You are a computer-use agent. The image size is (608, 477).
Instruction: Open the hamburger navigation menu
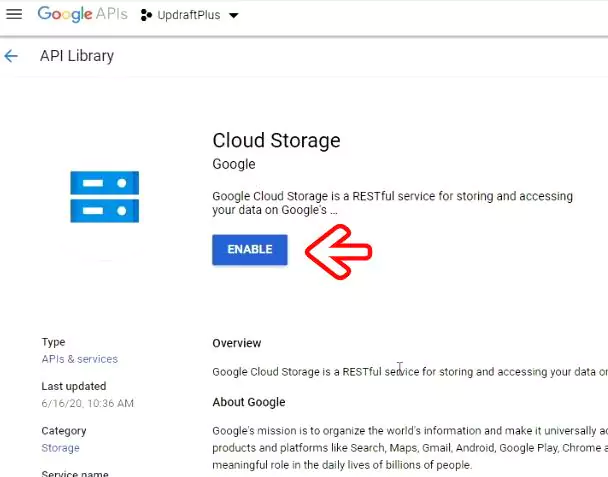click(14, 15)
